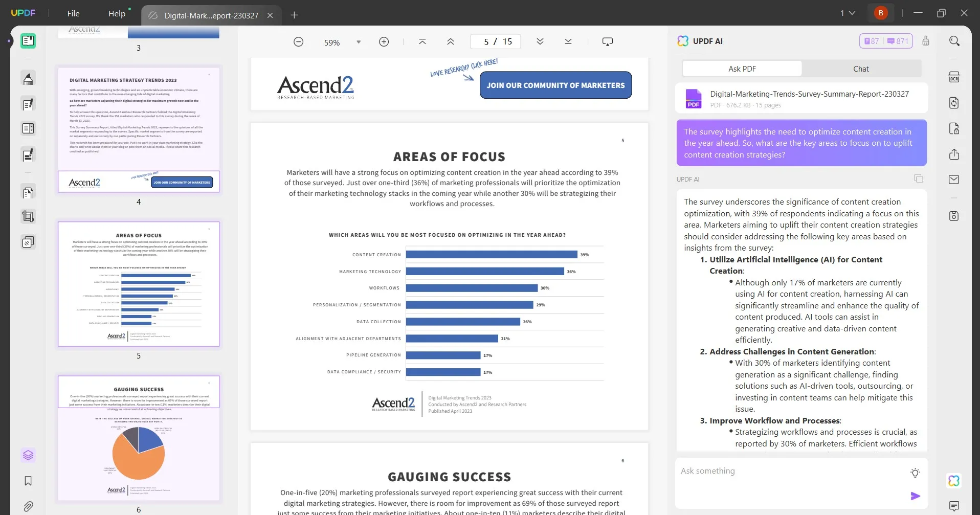Image resolution: width=980 pixels, height=515 pixels.
Task: Open the Form/Fill & Sign tool
Action: [28, 154]
